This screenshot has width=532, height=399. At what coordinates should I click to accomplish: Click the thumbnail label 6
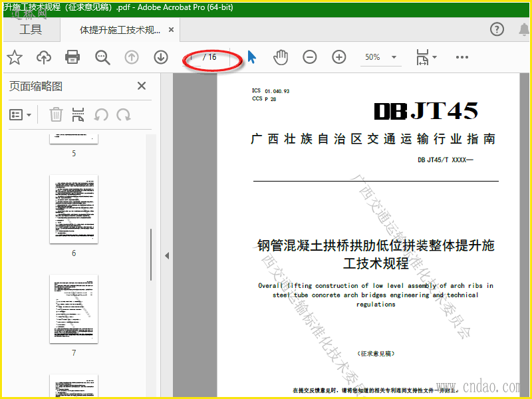tap(74, 253)
